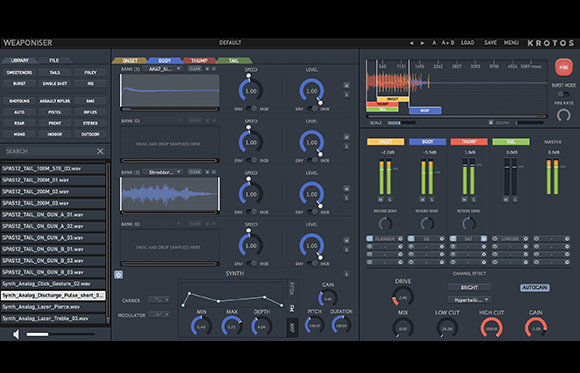The height and width of the screenshot is (373, 580).
Task: Click the ONSET Reverb Send knob
Action: [x=385, y=223]
